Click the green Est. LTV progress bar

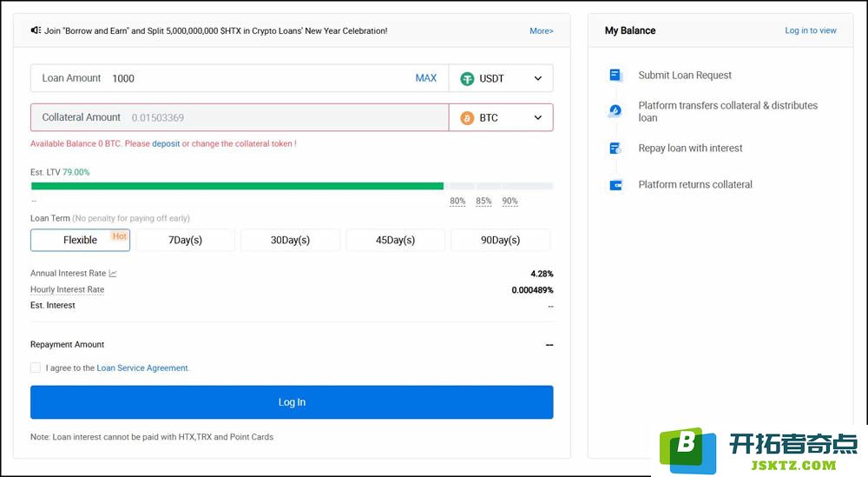238,186
